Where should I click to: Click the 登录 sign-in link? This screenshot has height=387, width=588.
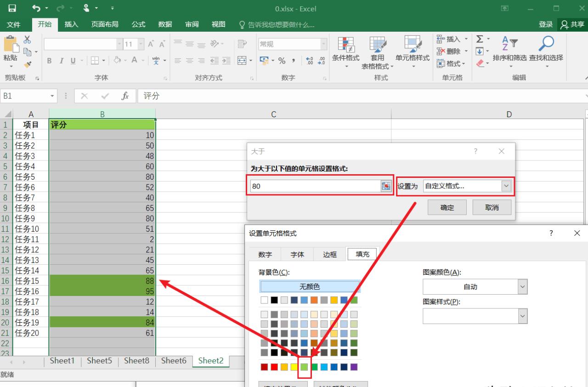click(x=546, y=24)
